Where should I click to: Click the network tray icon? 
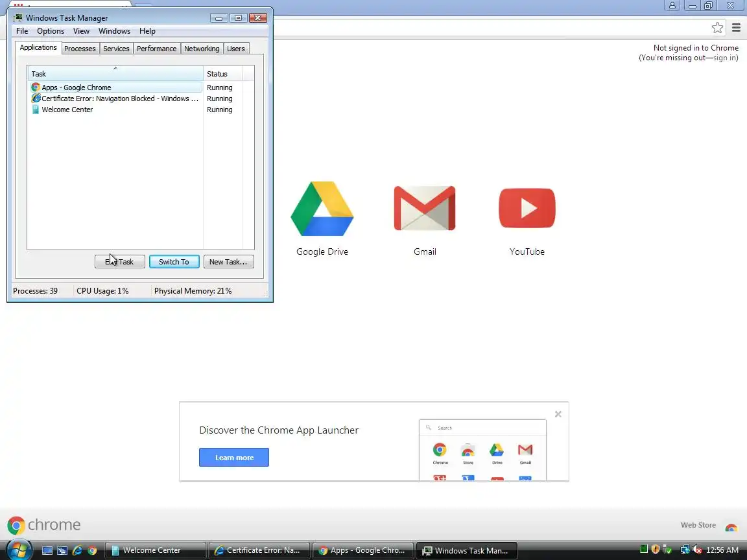(685, 550)
